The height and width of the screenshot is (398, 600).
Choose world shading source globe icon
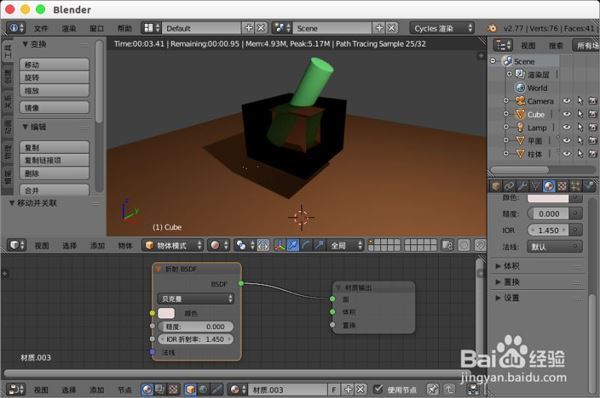(203, 390)
